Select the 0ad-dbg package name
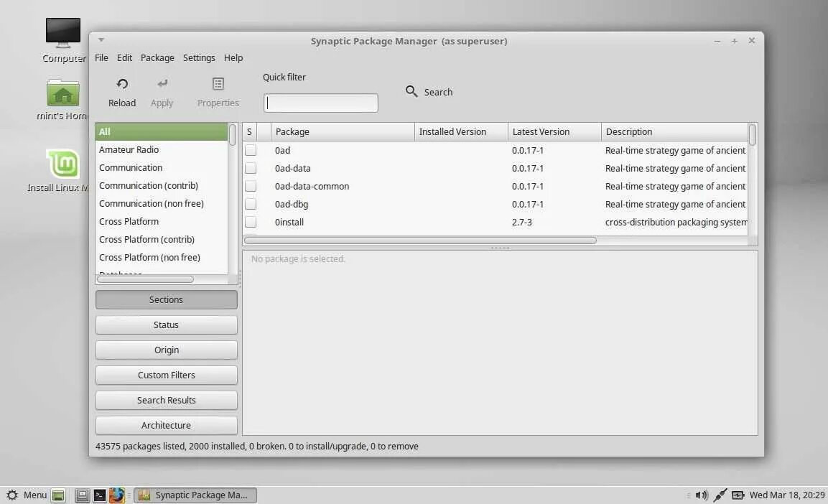828x504 pixels. [292, 204]
